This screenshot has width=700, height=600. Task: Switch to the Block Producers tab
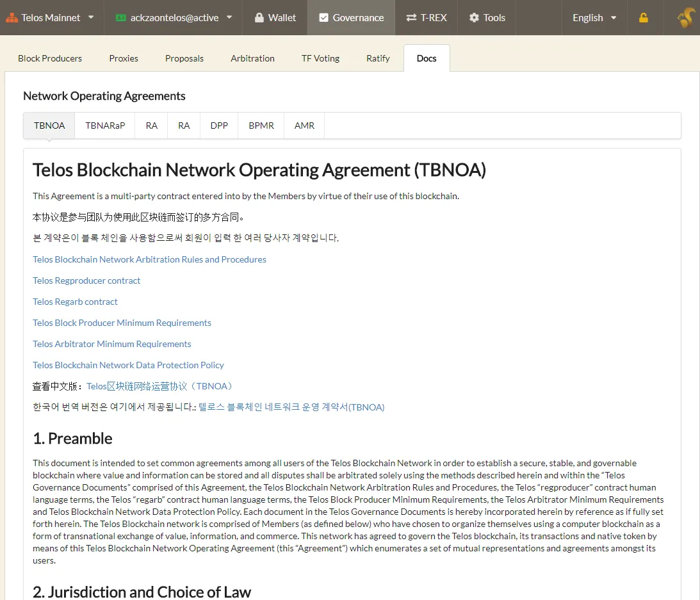[x=50, y=58]
